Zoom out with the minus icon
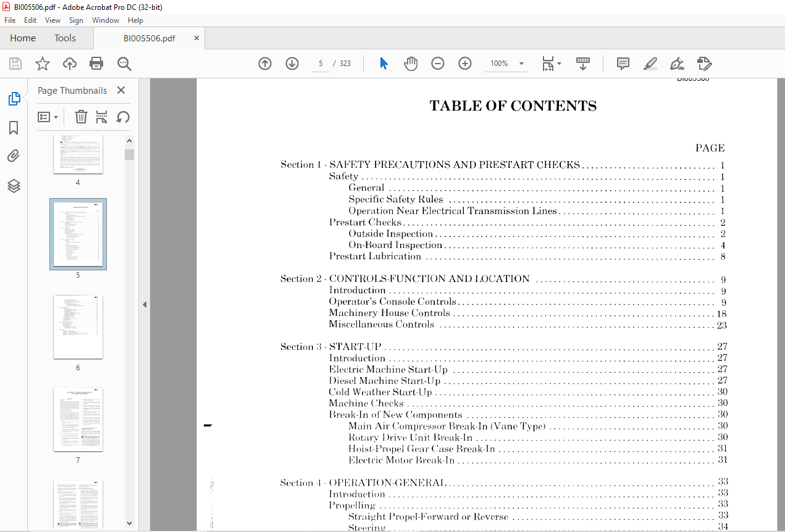Viewport: 785px width, 532px height. coord(438,64)
